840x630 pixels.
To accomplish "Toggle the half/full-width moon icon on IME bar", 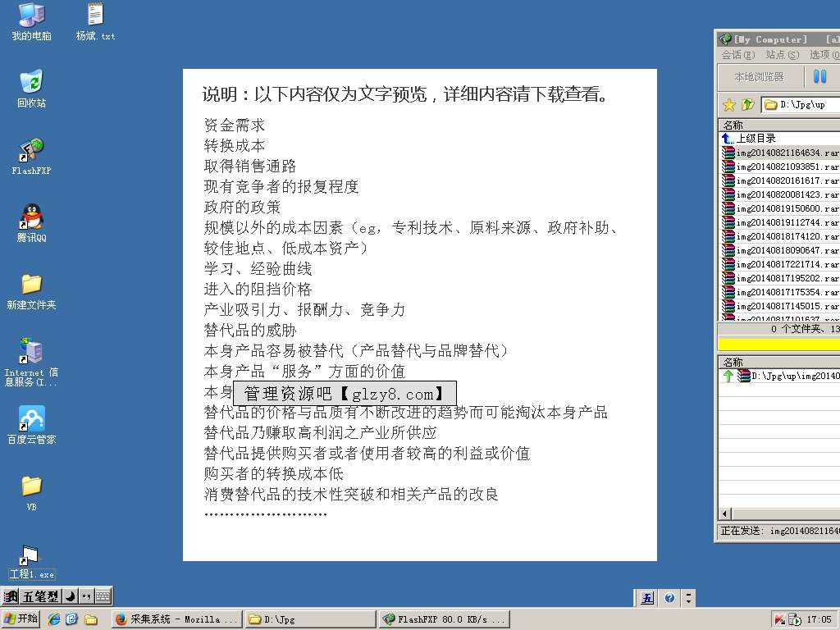I will (71, 596).
